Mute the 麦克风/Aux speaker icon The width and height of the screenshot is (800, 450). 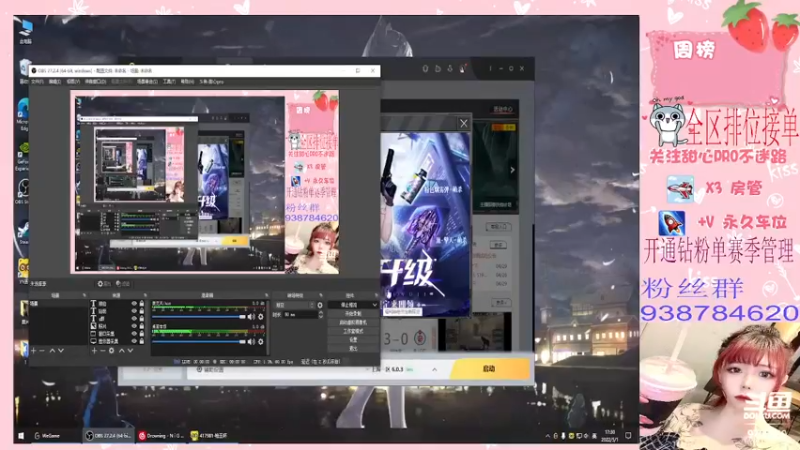(x=252, y=317)
